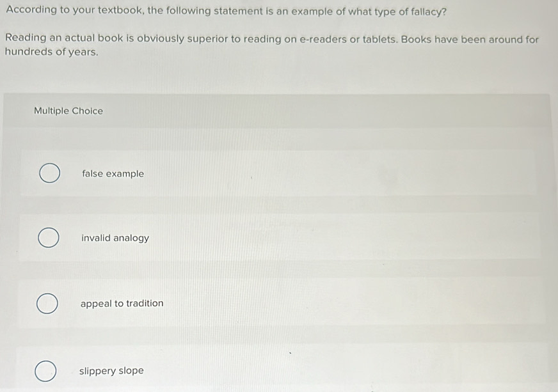Click the 'appeal to tradition' answer text

[x=122, y=303]
